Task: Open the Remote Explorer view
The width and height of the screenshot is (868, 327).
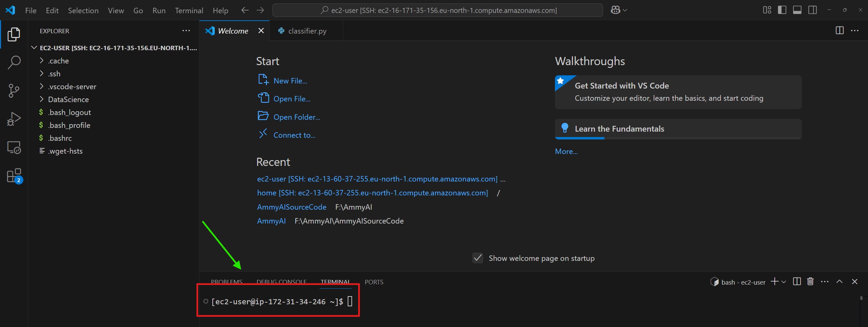Action: (x=14, y=148)
